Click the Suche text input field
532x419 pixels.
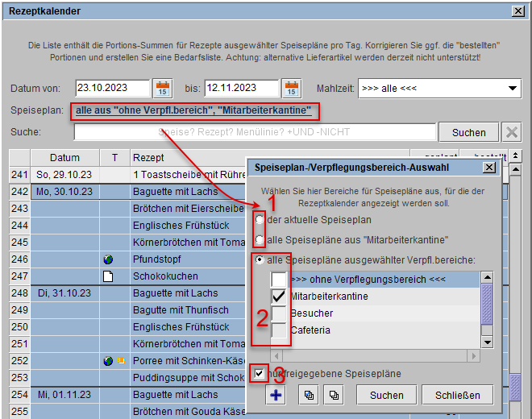(254, 132)
